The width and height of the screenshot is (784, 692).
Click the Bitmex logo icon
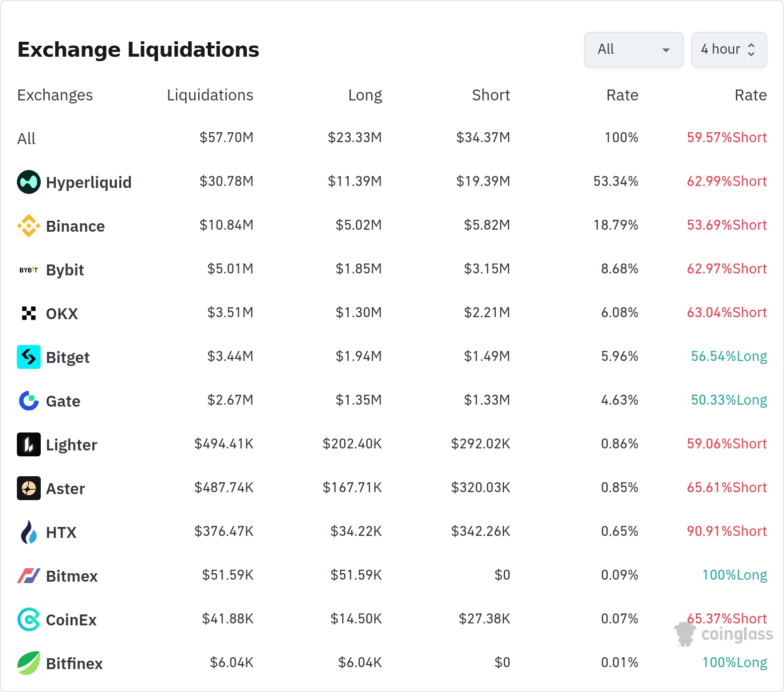click(29, 576)
